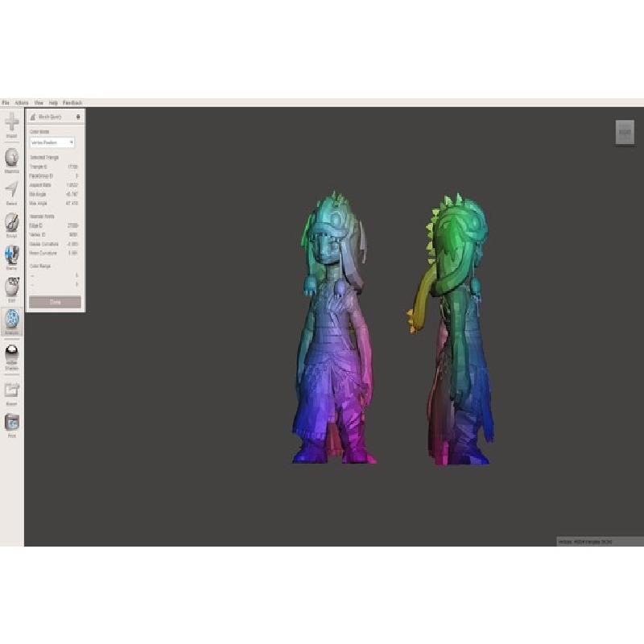This screenshot has height=644, width=644.
Task: Open the Meshmix parts library
Action: [x=12, y=160]
